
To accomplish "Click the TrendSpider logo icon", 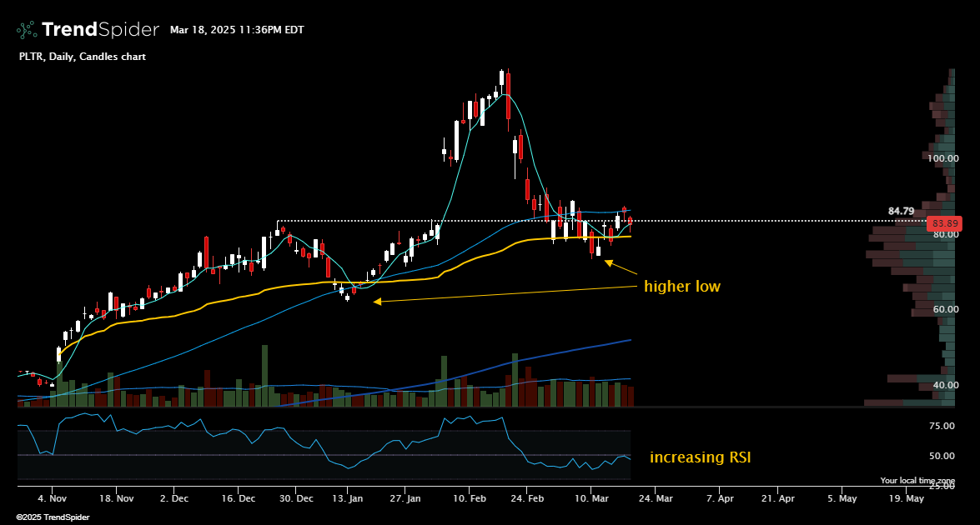I will 26,29.
